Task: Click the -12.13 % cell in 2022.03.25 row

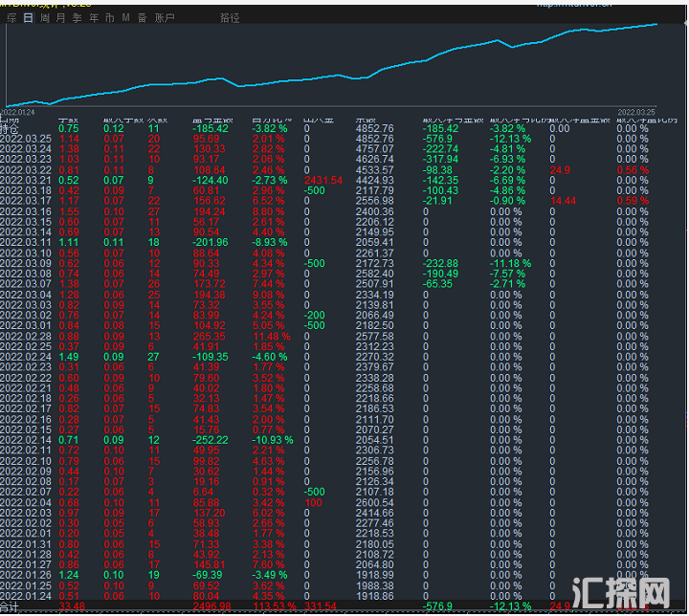Action: coord(511,139)
